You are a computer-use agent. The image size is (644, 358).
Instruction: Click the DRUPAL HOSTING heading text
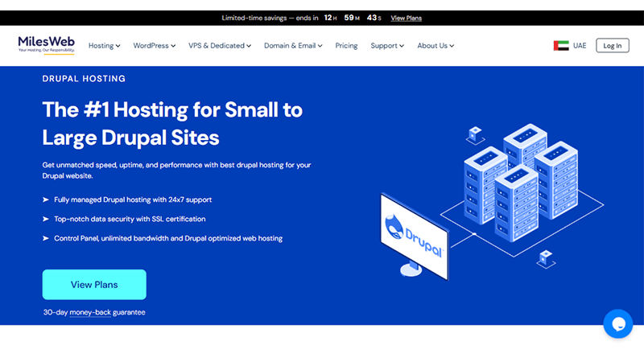click(84, 79)
